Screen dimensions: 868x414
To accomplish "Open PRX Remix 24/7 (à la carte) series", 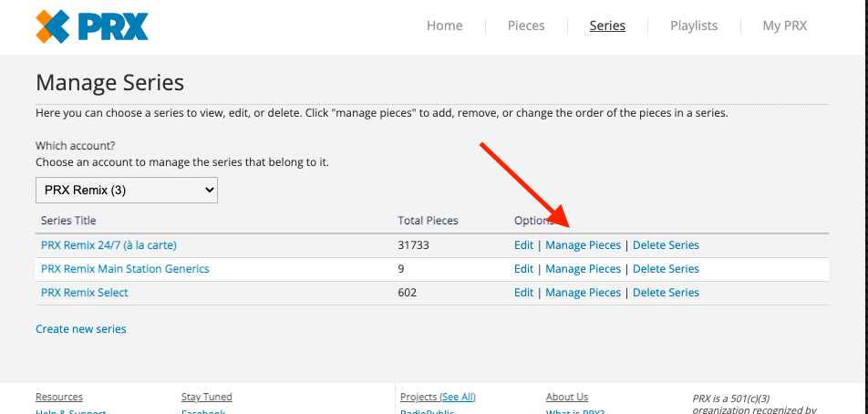I will (109, 244).
